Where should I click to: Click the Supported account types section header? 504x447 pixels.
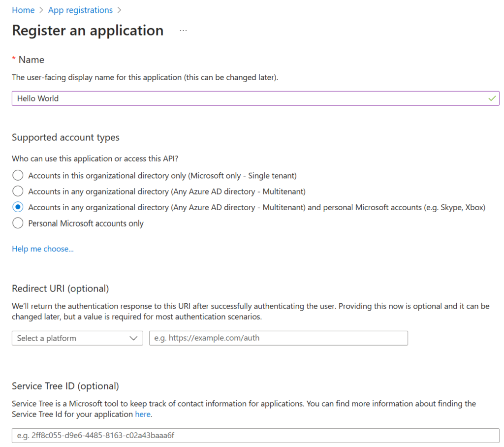pyautogui.click(x=65, y=137)
